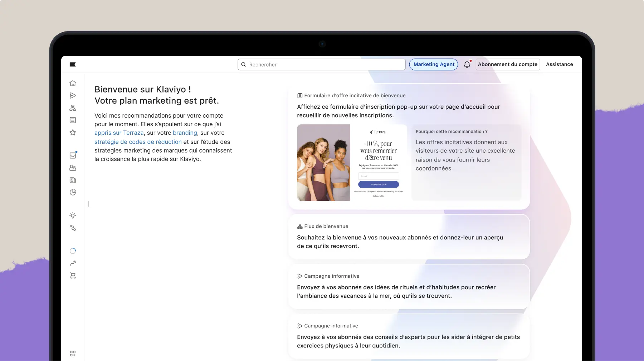
Task: Select the rituels et habitudes campaign card
Action: [x=409, y=286]
